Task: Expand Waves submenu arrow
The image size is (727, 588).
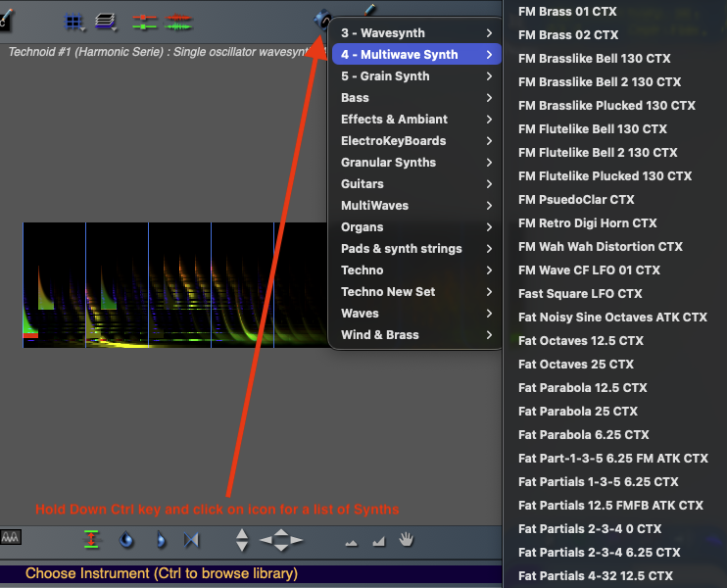Action: 489,313
